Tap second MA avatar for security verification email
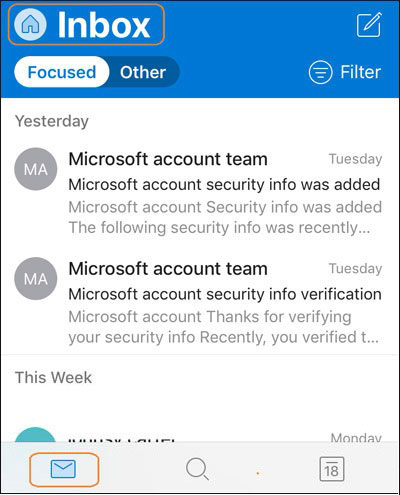 36,279
